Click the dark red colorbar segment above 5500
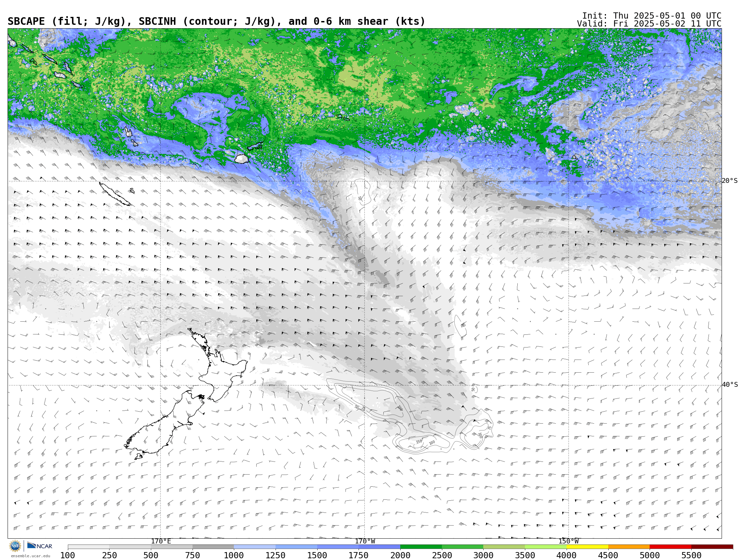The width and height of the screenshot is (744, 560). tap(712, 547)
